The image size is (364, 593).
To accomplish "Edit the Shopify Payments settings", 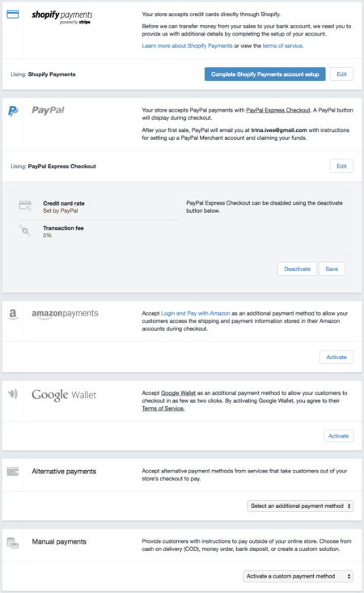I will click(341, 74).
